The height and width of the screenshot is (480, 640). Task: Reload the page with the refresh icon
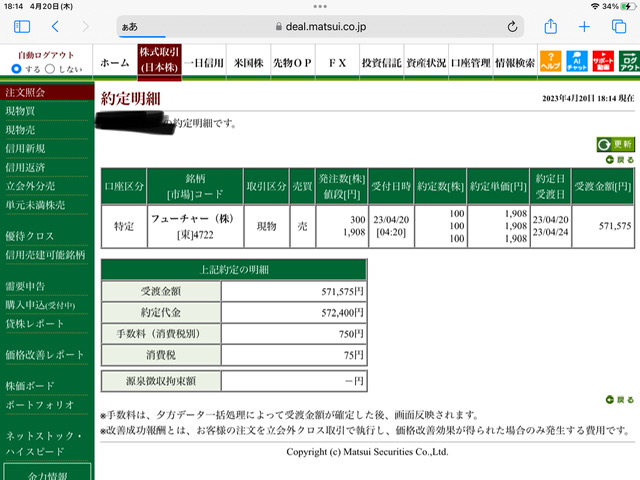click(512, 27)
